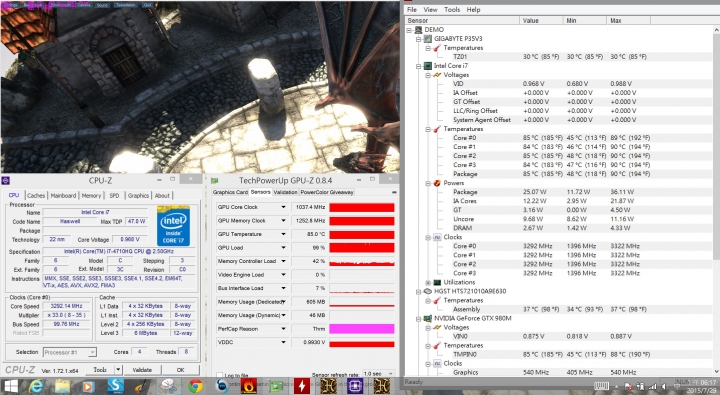Image resolution: width=720 pixels, height=395 pixels.
Task: Click the OK button in CPU-Z
Action: coord(180,370)
